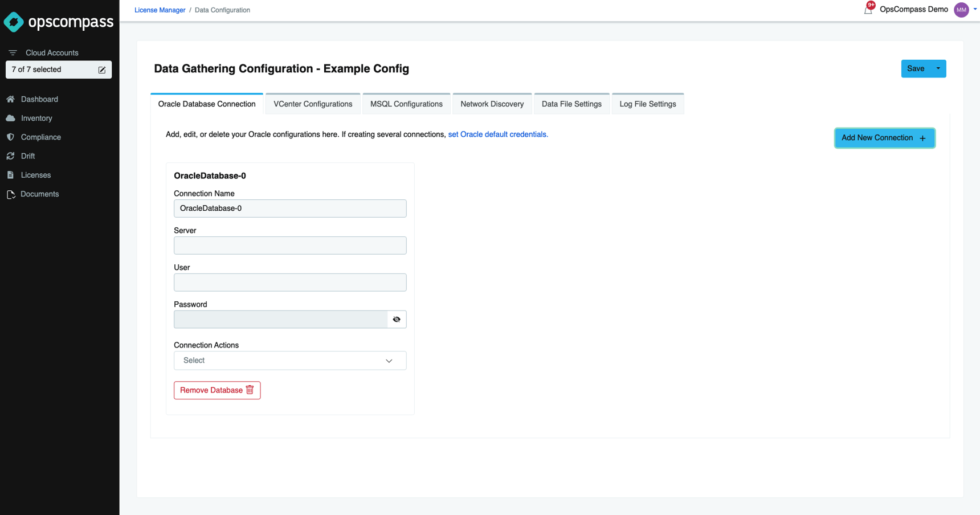Open the Connection Actions select dropdown
Screen dimensions: 980x515
click(x=290, y=361)
